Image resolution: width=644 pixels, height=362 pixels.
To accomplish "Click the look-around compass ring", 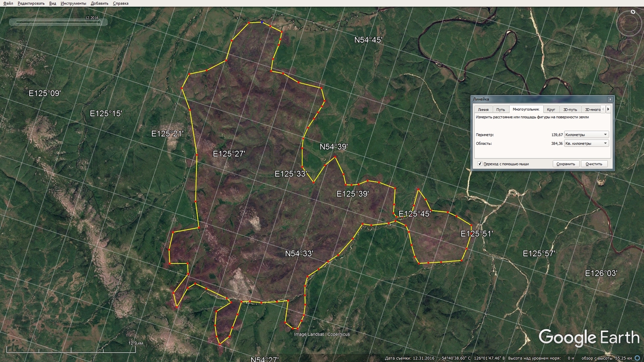I will click(x=630, y=24).
